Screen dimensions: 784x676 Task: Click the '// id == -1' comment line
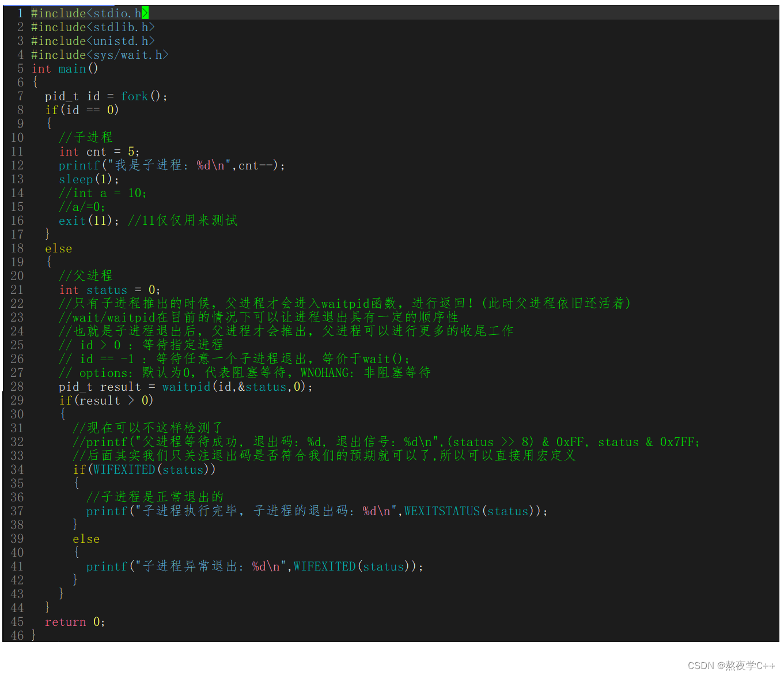pos(234,358)
